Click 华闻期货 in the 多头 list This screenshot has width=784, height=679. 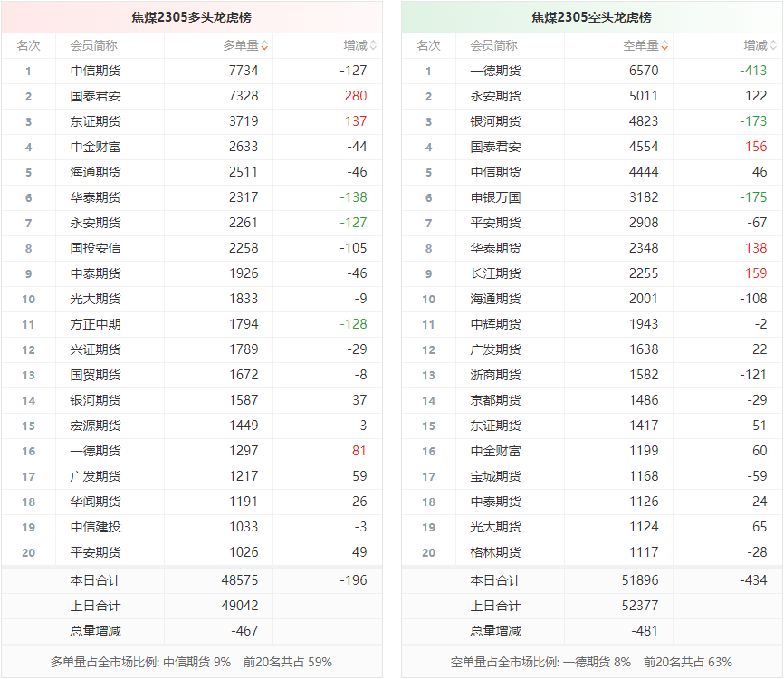95,502
